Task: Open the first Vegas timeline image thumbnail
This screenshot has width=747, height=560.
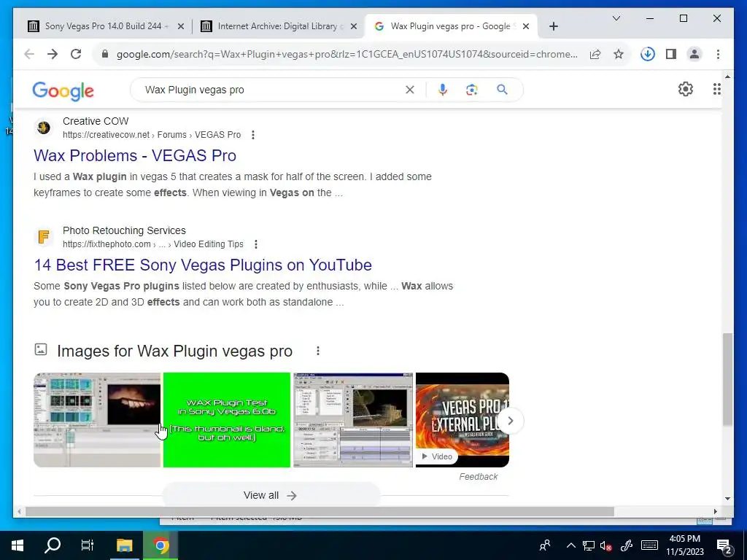Action: coord(97,420)
